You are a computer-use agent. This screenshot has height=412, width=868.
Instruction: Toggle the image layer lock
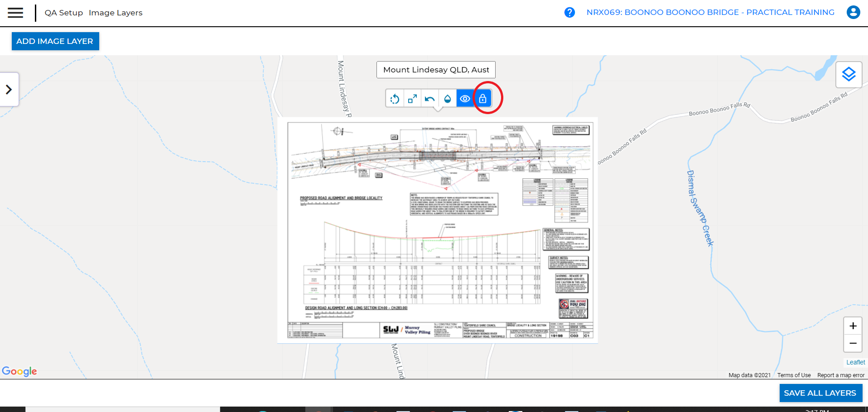[x=482, y=99]
